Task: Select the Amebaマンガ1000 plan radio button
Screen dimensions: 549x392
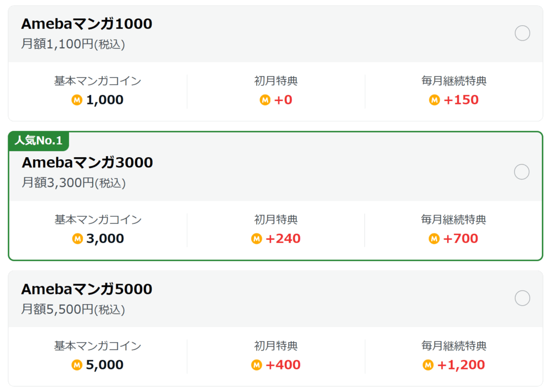Action: [522, 33]
